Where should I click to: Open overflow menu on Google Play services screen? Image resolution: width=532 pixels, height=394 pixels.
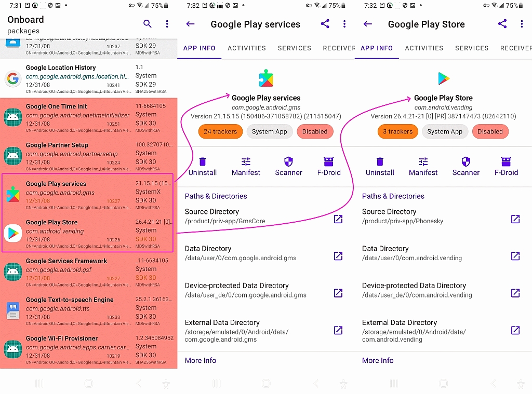(x=344, y=24)
